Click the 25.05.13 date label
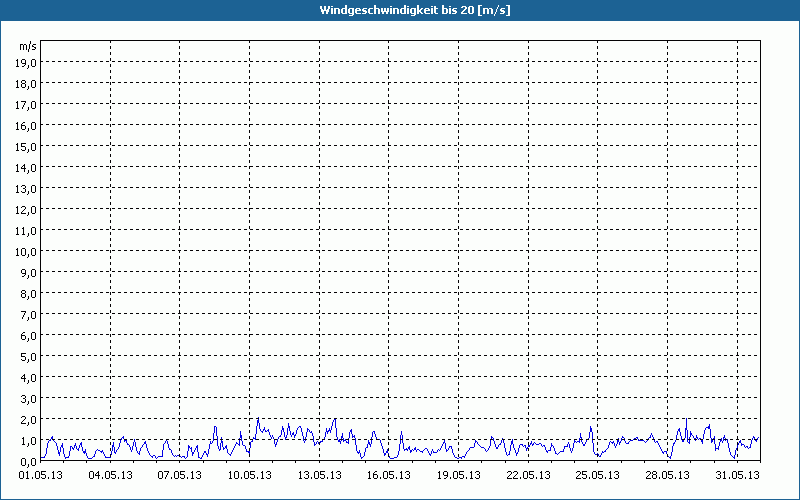Image resolution: width=800 pixels, height=500 pixels. click(597, 475)
